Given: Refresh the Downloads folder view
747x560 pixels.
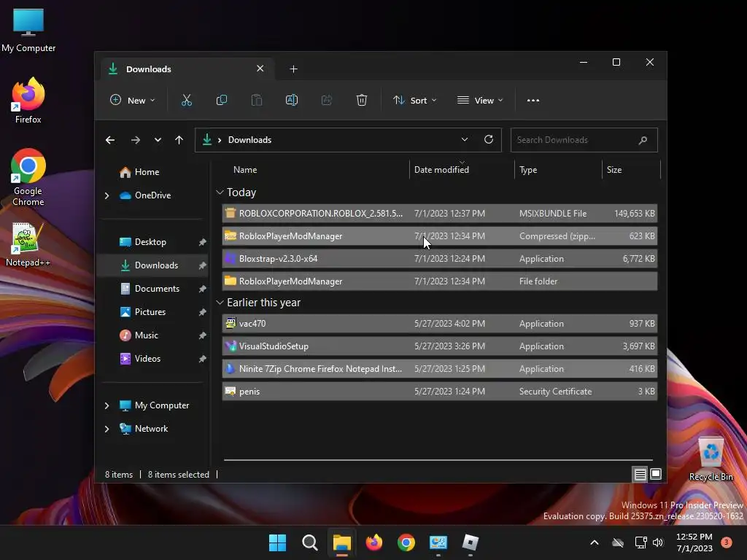Looking at the screenshot, I should [x=489, y=139].
